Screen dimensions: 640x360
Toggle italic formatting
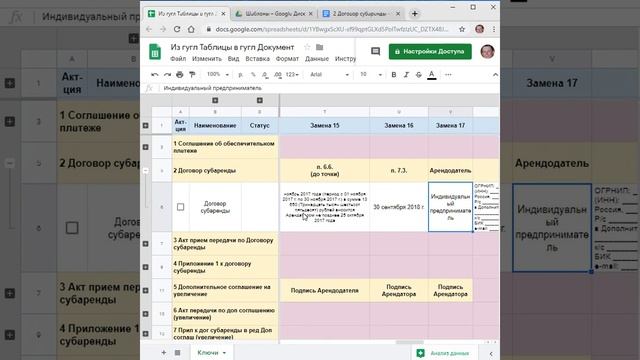(x=406, y=75)
